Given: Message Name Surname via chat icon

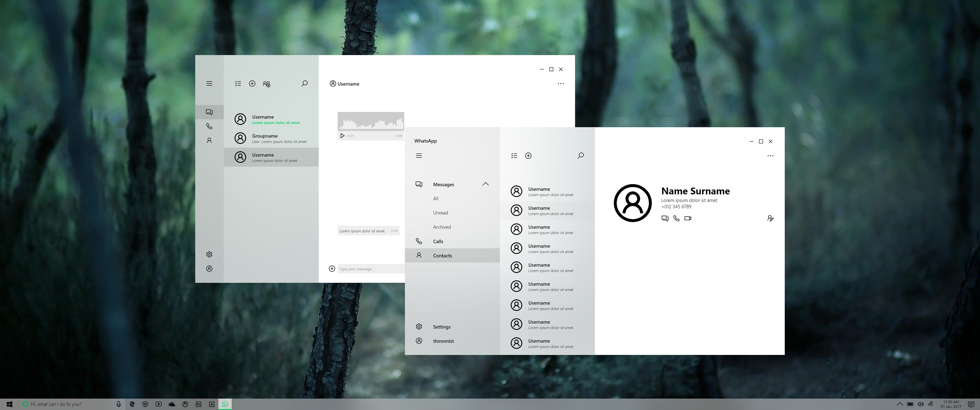Looking at the screenshot, I should click(665, 218).
